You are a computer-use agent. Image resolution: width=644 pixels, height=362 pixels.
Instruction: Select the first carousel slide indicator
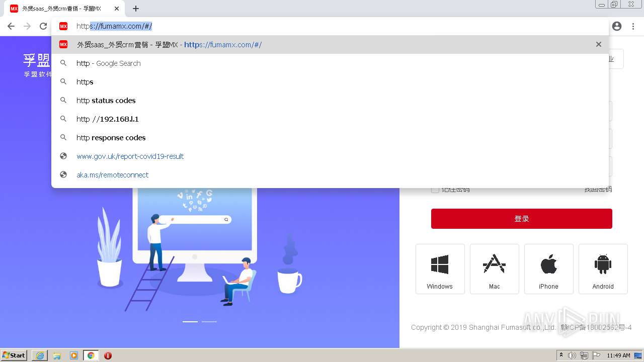190,321
